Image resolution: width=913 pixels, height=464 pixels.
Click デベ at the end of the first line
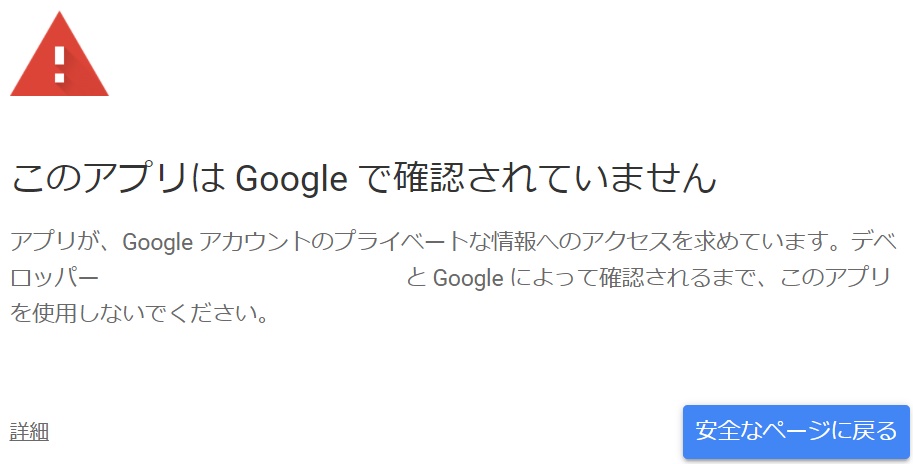point(873,242)
